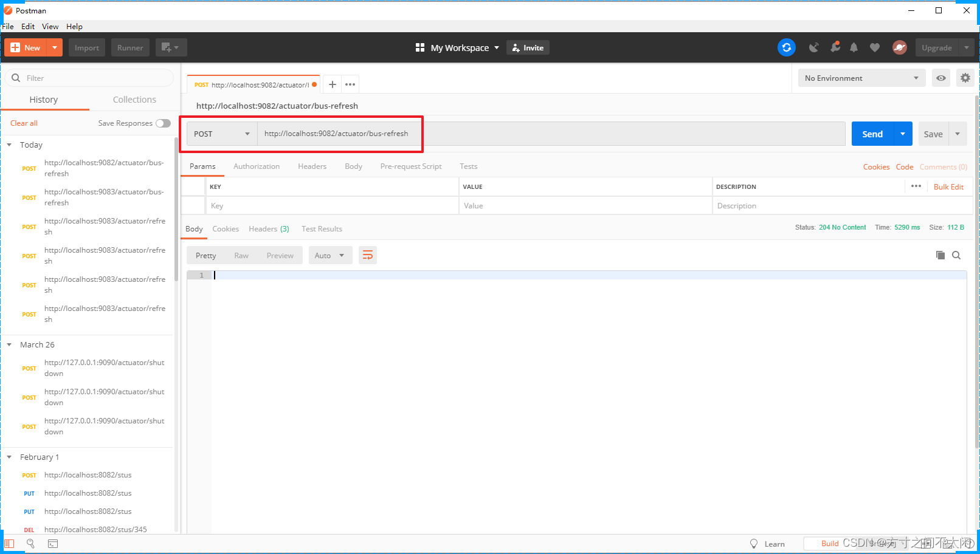Screen dimensions: 980x554
Task: Click the params Key input cell
Action: click(x=332, y=205)
